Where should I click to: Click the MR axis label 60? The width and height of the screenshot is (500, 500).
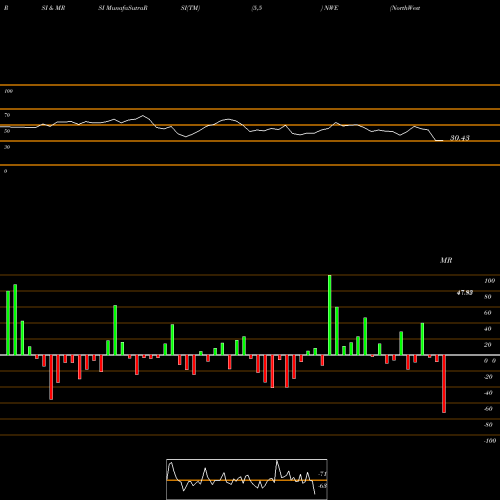[x=488, y=313]
